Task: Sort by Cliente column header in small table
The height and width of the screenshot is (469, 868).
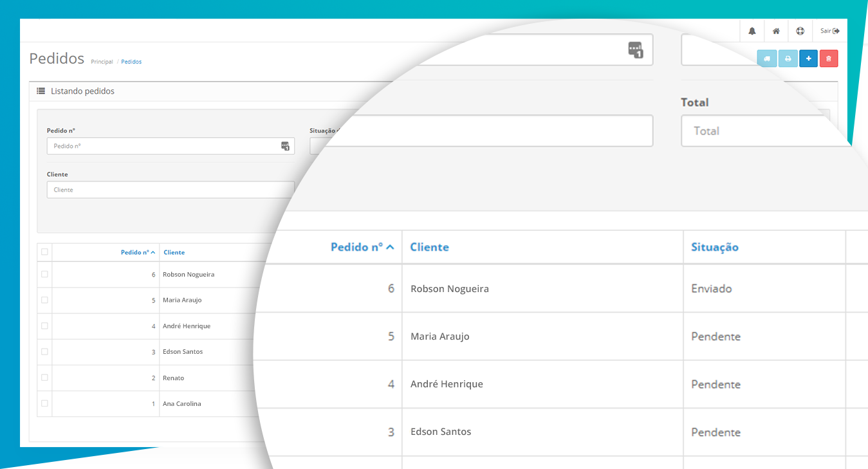Action: pyautogui.click(x=174, y=252)
